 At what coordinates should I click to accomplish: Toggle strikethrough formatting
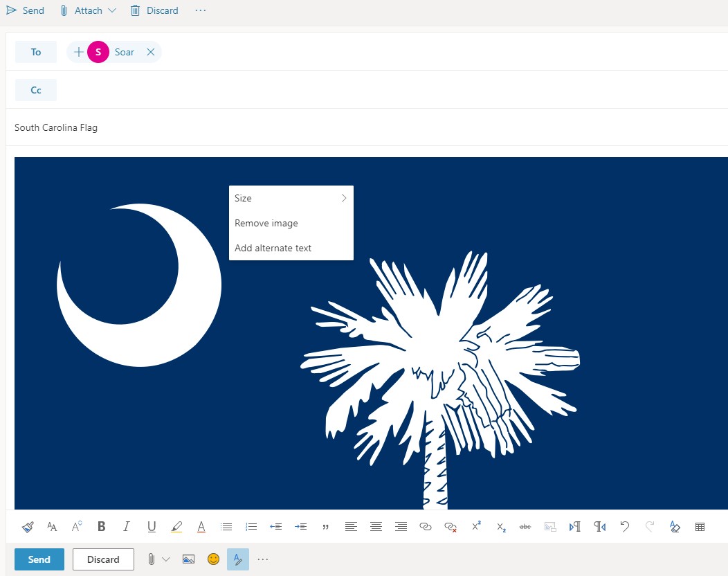click(x=525, y=527)
